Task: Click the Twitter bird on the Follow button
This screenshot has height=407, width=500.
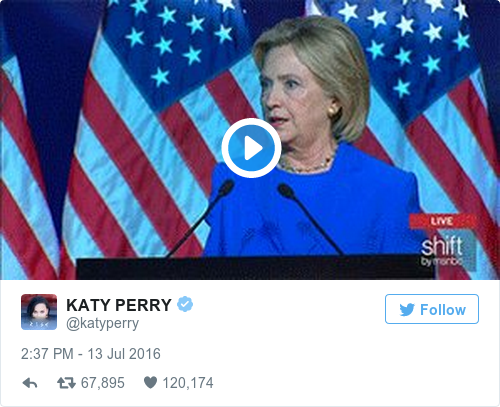Action: [407, 310]
